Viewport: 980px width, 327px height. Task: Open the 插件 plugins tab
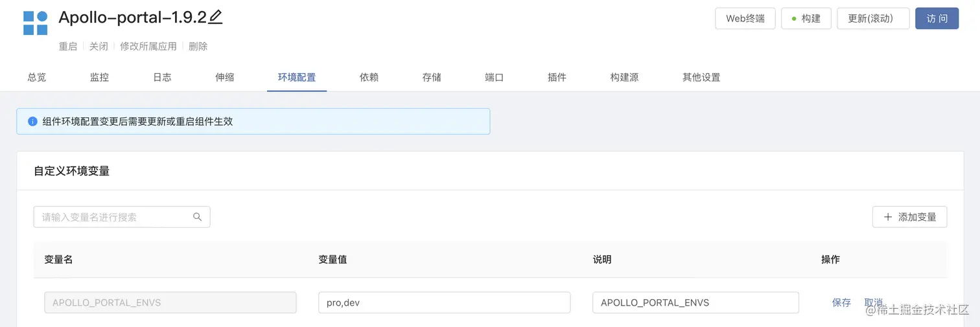click(557, 77)
